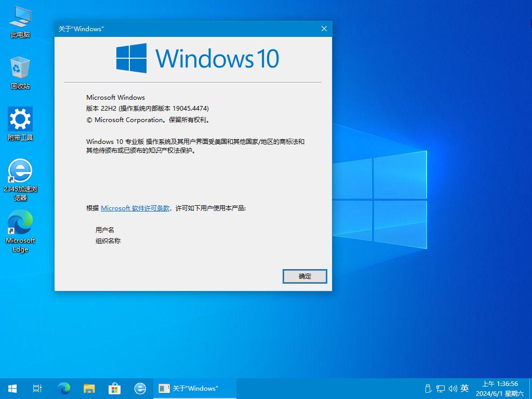Click the Windows 10 logo banner
The image size is (532, 399).
(x=197, y=58)
